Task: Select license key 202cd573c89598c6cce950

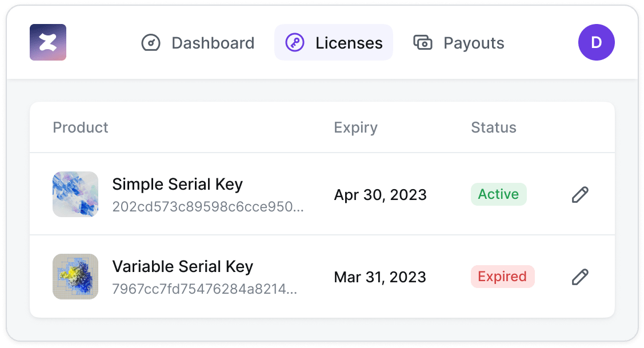Action: coord(208,207)
